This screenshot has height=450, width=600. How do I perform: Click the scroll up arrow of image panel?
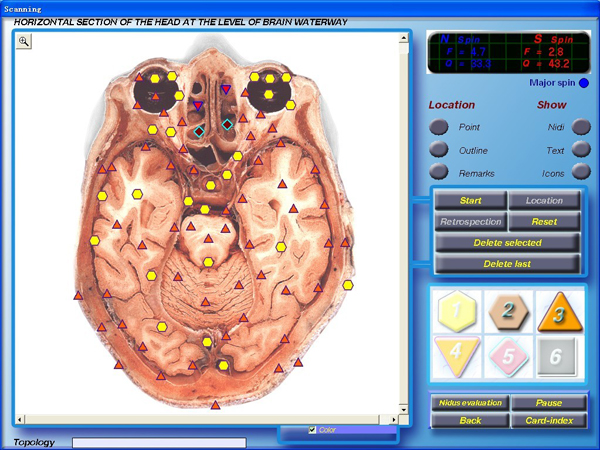tap(403, 38)
